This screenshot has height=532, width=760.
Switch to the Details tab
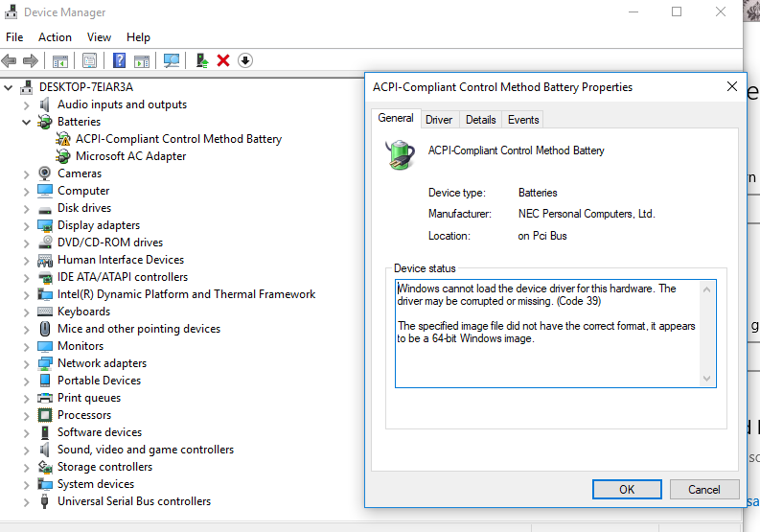[480, 120]
